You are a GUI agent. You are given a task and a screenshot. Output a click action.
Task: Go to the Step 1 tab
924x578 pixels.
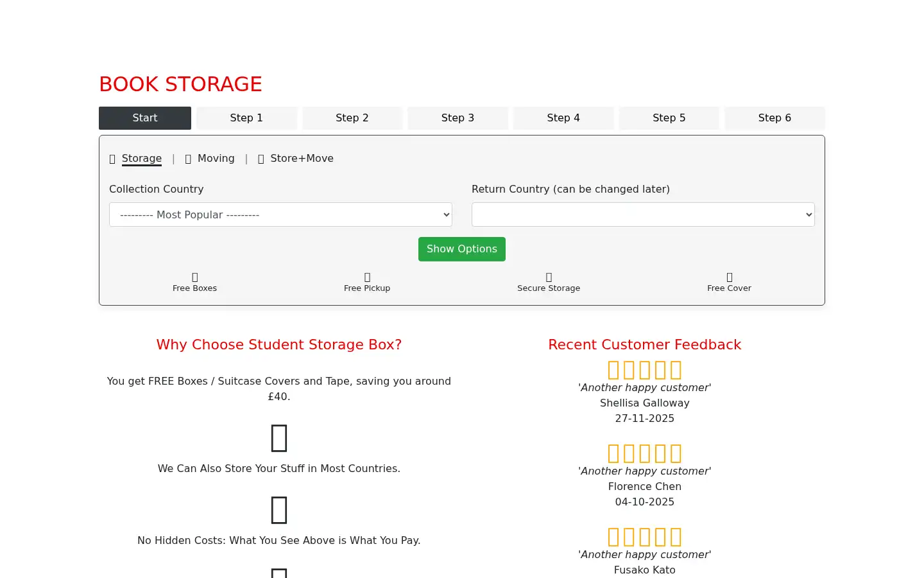246,118
